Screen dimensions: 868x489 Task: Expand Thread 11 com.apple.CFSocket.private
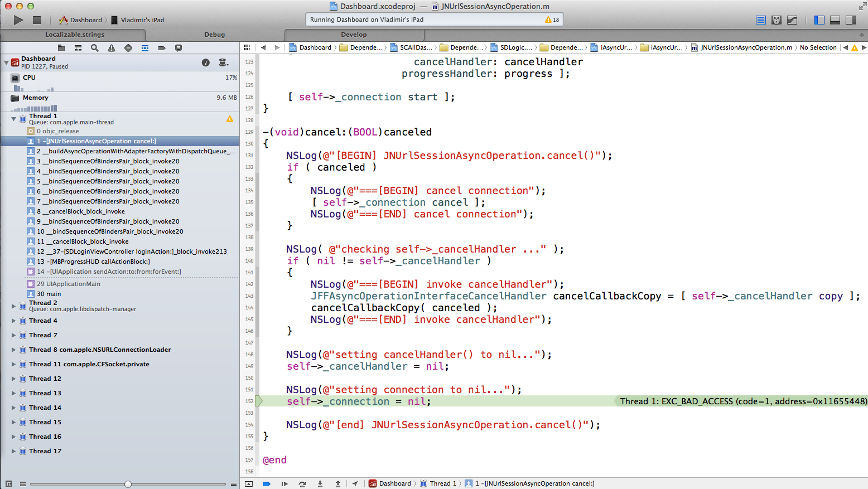point(14,364)
